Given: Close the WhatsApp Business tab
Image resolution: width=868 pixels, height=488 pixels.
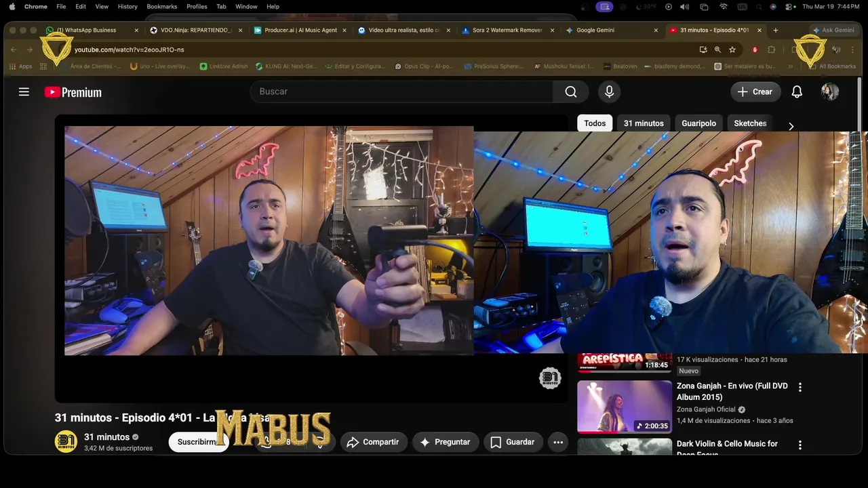Looking at the screenshot, I should pos(136,30).
